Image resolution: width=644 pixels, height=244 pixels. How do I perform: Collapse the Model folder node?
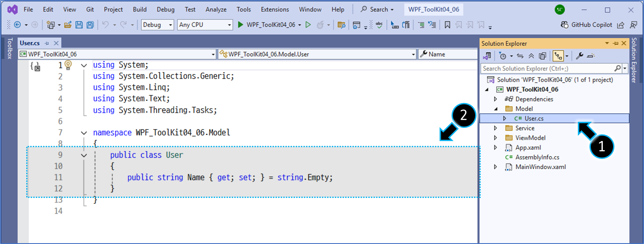[x=495, y=109]
